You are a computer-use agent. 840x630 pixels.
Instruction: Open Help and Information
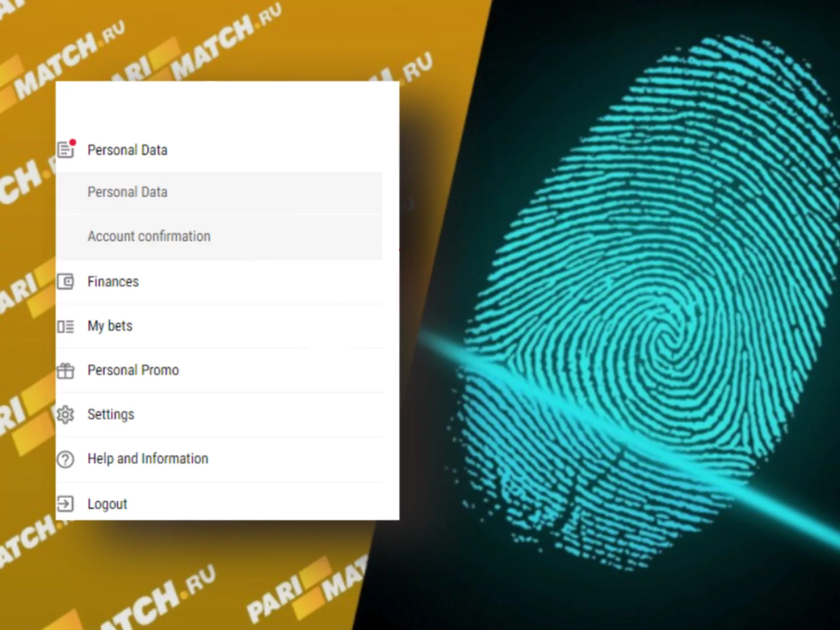coord(219,459)
